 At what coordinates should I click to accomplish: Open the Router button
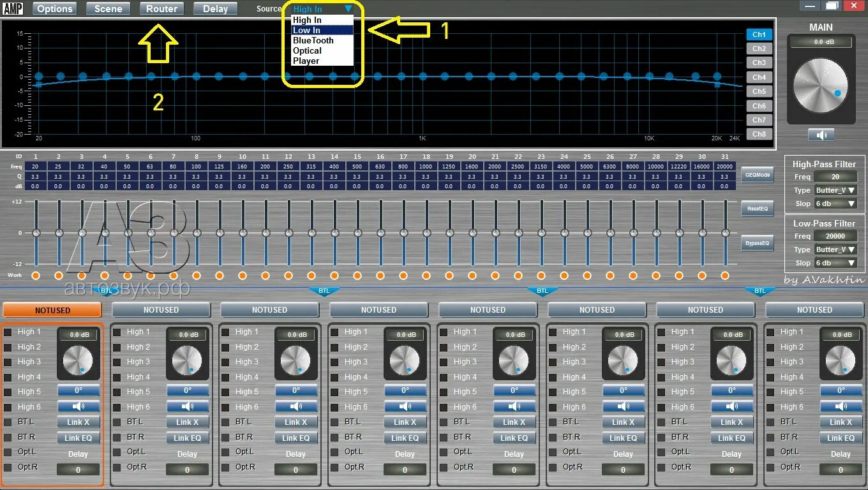[x=161, y=8]
